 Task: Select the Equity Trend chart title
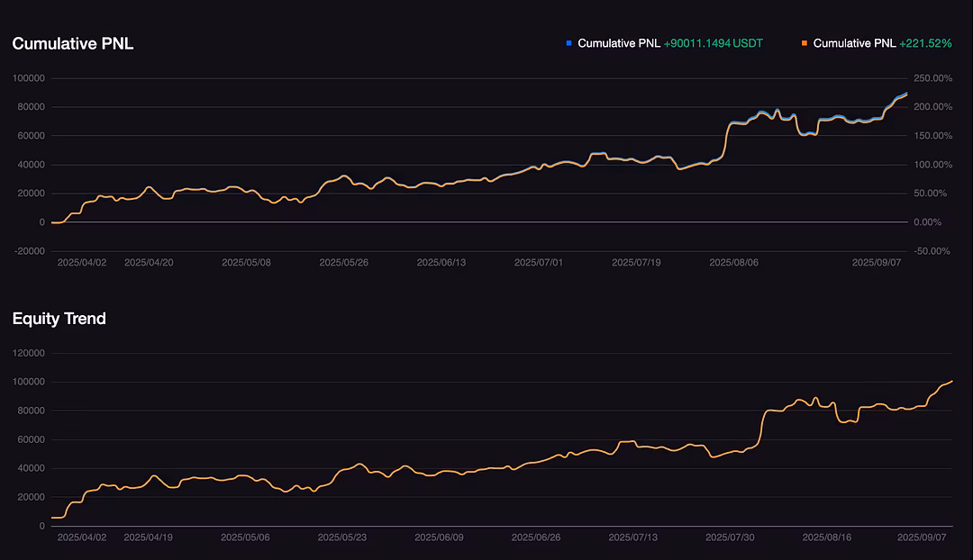[59, 319]
